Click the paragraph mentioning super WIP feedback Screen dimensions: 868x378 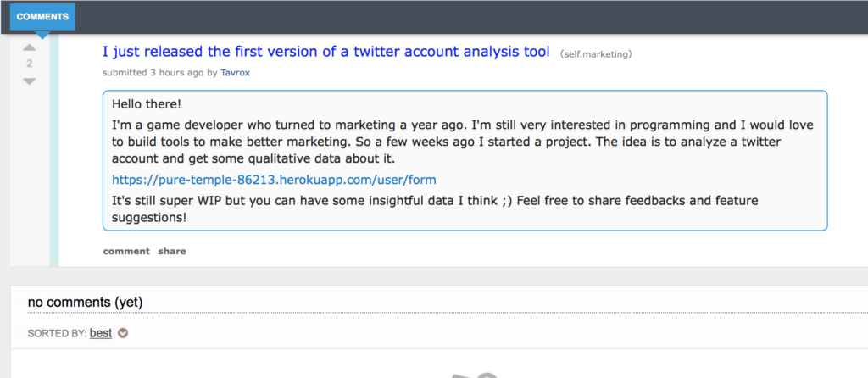tap(435, 208)
